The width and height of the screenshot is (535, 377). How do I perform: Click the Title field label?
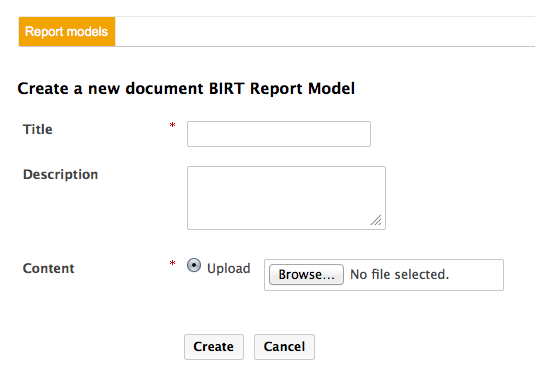[x=38, y=130]
